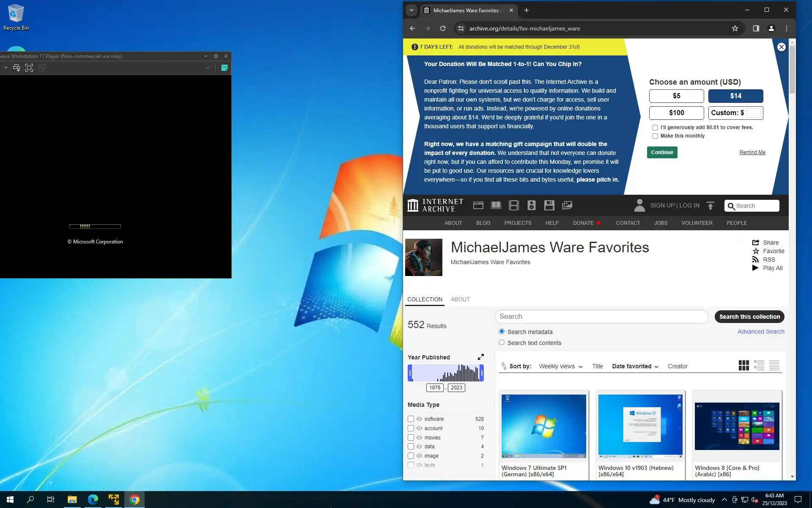Switch to tile grid view icon
Viewport: 812px width, 508px height.
tap(743, 365)
